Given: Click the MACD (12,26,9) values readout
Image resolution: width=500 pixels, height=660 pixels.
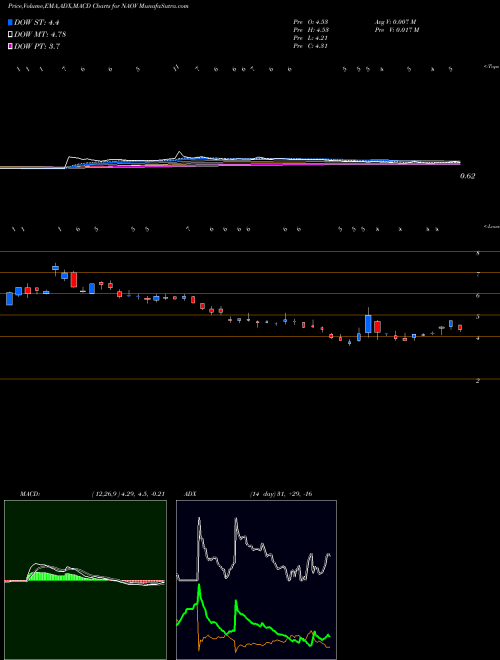Looking at the screenshot, I should (x=128, y=494).
